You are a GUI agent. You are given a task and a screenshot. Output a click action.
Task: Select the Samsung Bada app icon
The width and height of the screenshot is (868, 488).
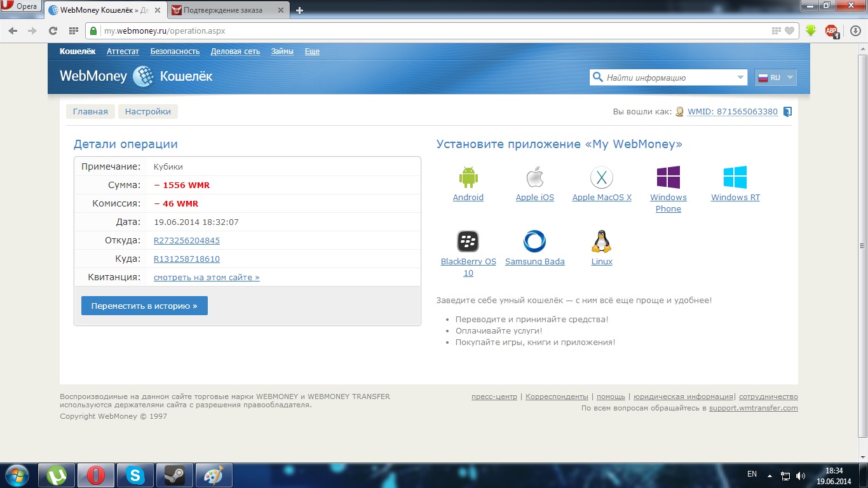(x=535, y=241)
